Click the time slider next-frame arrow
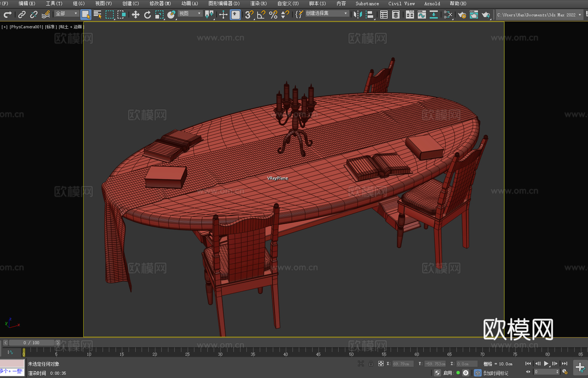Image resolution: width=588 pixels, height=378 pixels. click(58, 343)
